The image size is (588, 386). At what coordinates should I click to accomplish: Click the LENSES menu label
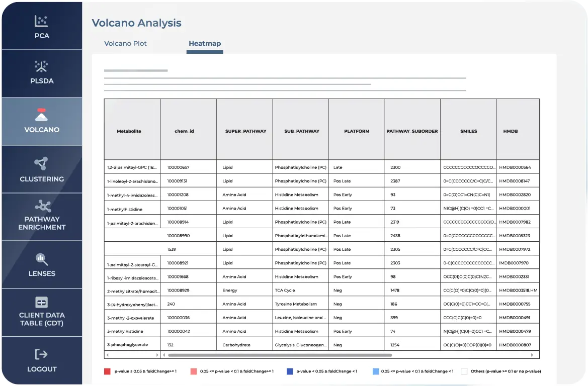pyautogui.click(x=42, y=273)
